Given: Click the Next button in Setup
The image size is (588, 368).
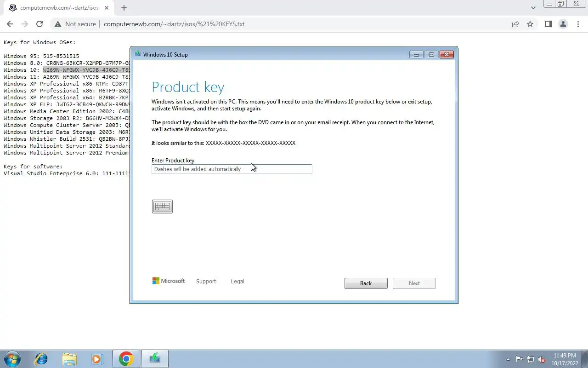Looking at the screenshot, I should 414,283.
